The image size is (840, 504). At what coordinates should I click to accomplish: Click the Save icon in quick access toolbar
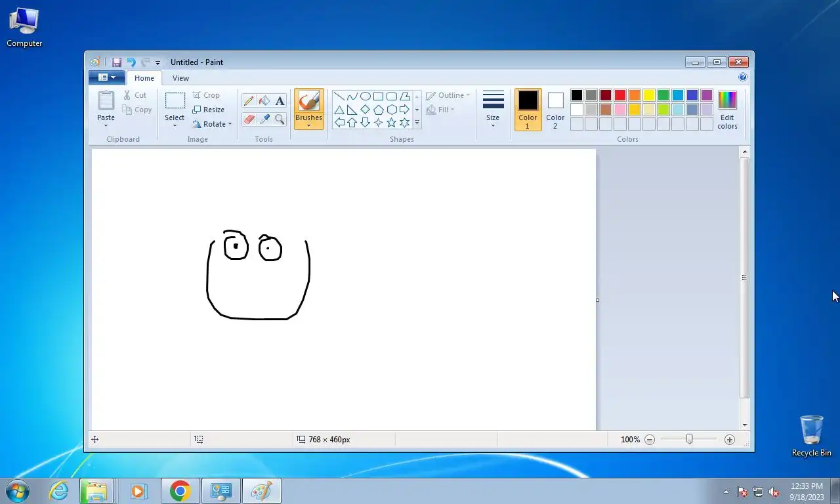click(116, 62)
